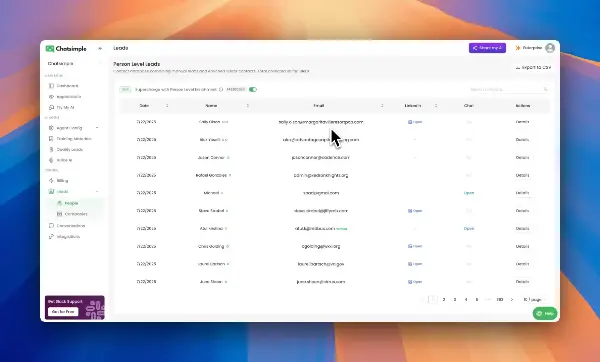This screenshot has width=600, height=362.
Task: Toggle the person-level enrichment switch
Action: (x=253, y=90)
